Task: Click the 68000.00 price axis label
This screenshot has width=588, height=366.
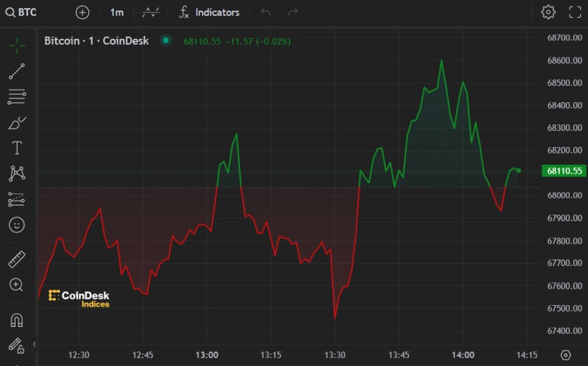Action: (564, 195)
